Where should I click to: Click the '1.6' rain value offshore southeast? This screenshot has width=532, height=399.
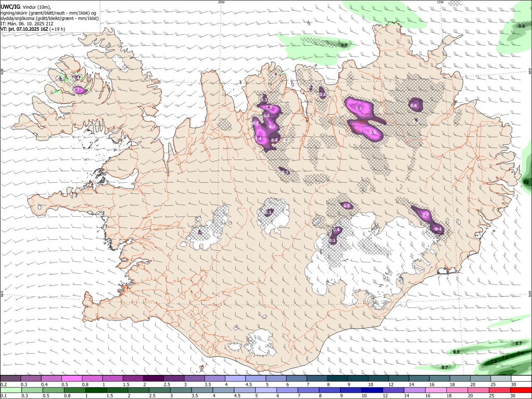[x=505, y=358]
